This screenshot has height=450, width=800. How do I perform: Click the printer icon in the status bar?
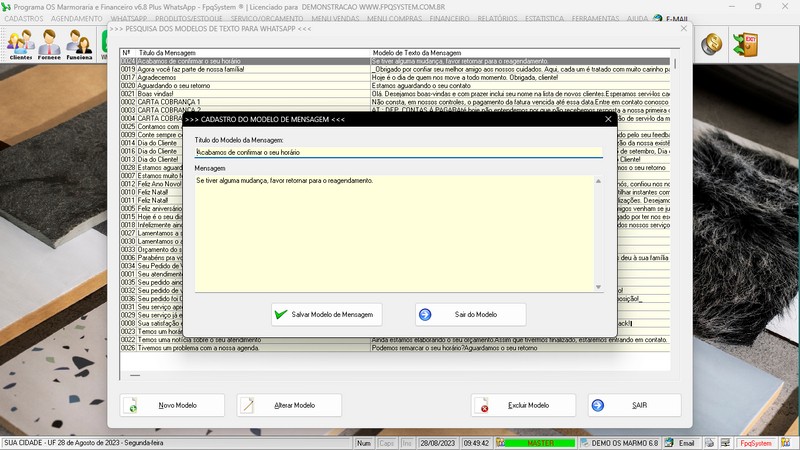710,443
